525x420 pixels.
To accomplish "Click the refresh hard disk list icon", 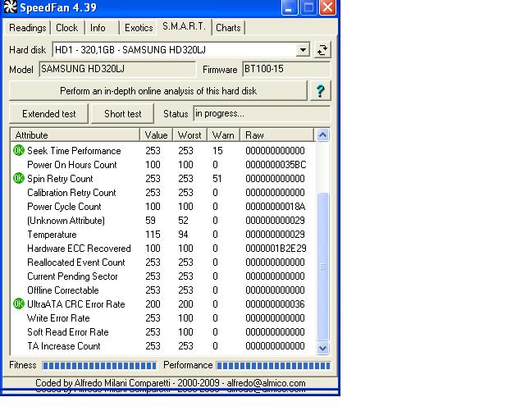I will click(322, 50).
